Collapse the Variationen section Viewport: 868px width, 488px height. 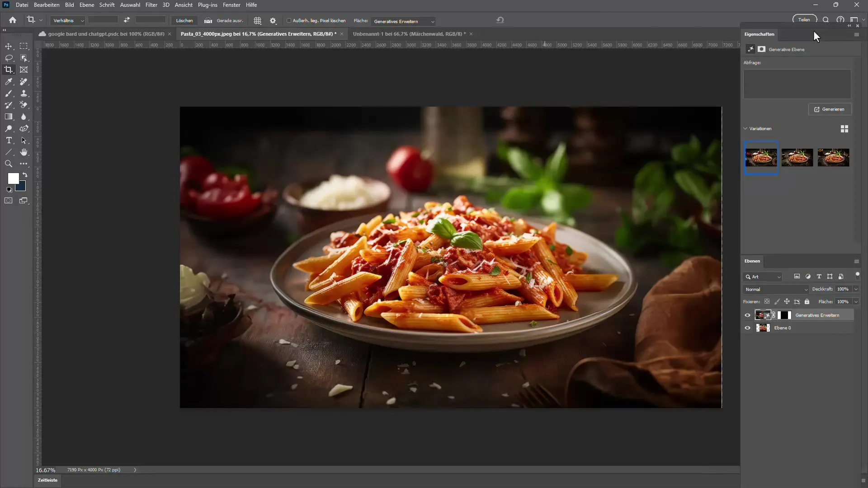click(x=745, y=129)
